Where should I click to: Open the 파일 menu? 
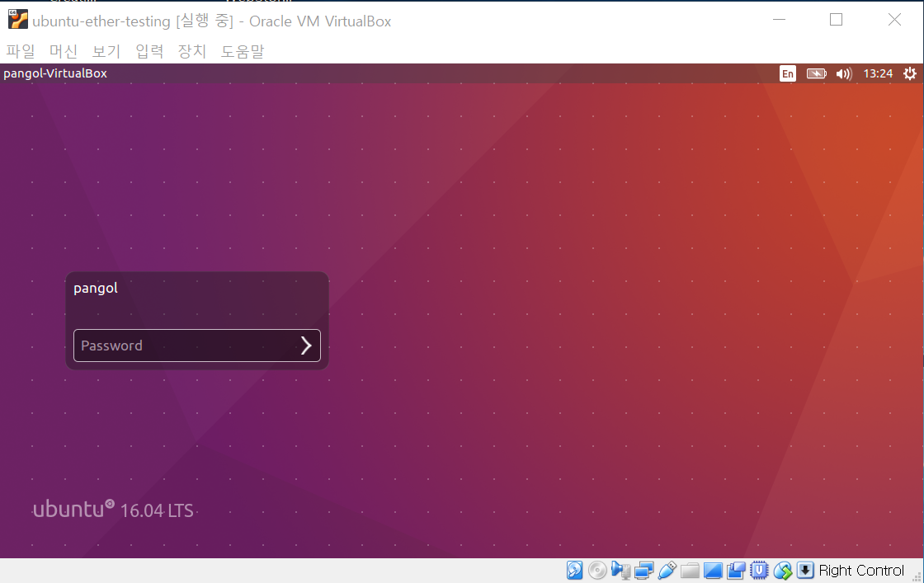[x=21, y=51]
